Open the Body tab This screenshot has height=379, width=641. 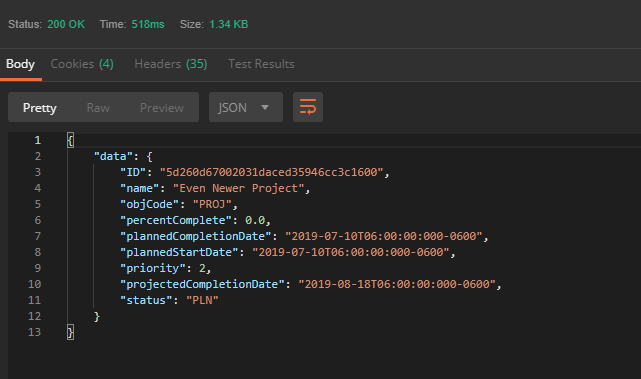tap(20, 64)
